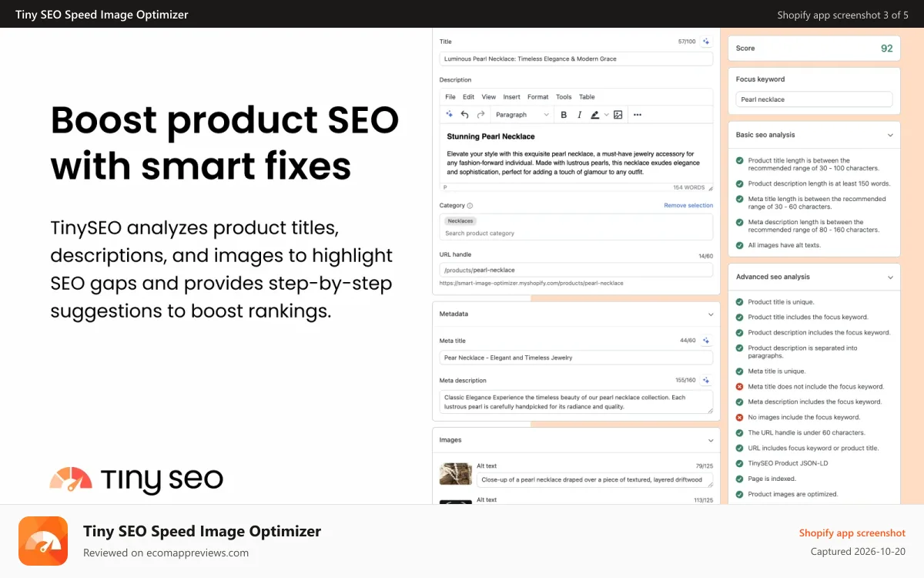The height and width of the screenshot is (578, 924).
Task: Click the 154 WORDS counter
Action: click(688, 187)
